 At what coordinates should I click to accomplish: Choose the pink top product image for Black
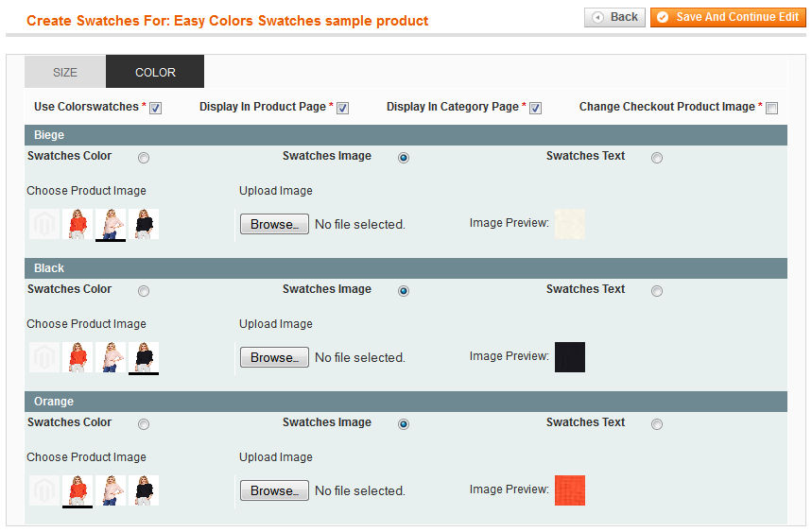click(111, 357)
